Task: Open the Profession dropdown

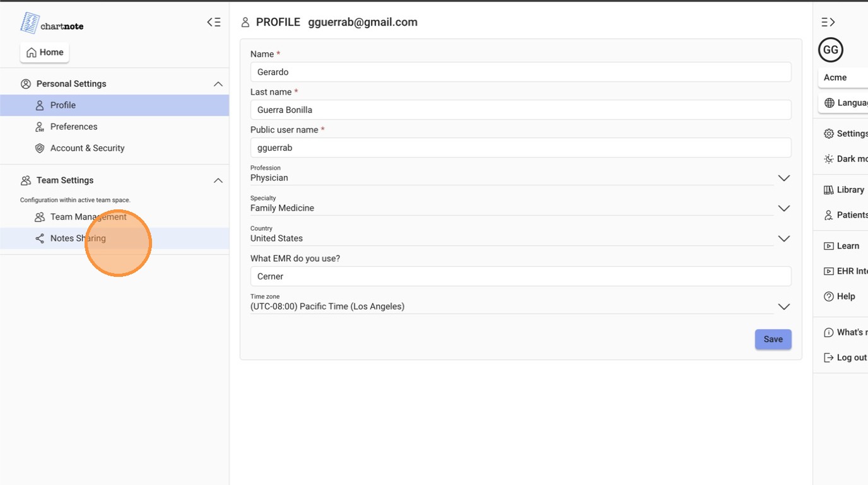Action: (x=783, y=178)
